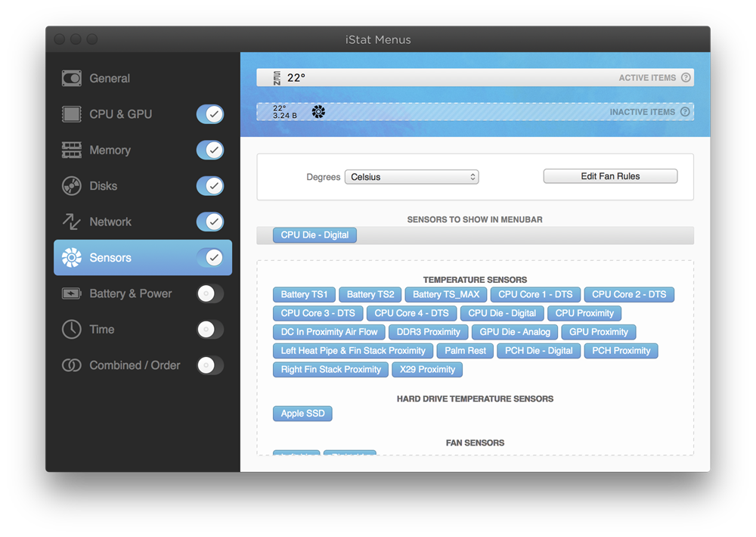
Task: Pick the DC In Proximity Air Flow sensor
Action: click(330, 332)
